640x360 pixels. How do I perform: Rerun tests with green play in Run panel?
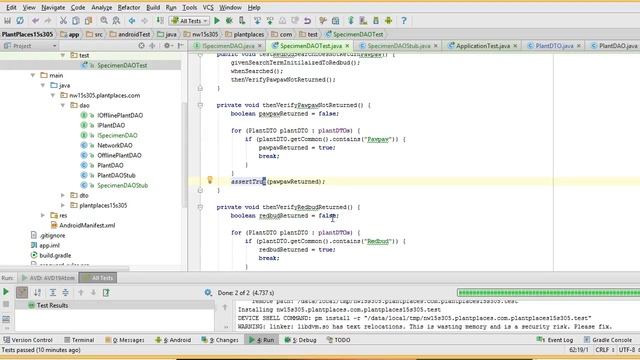(6, 292)
